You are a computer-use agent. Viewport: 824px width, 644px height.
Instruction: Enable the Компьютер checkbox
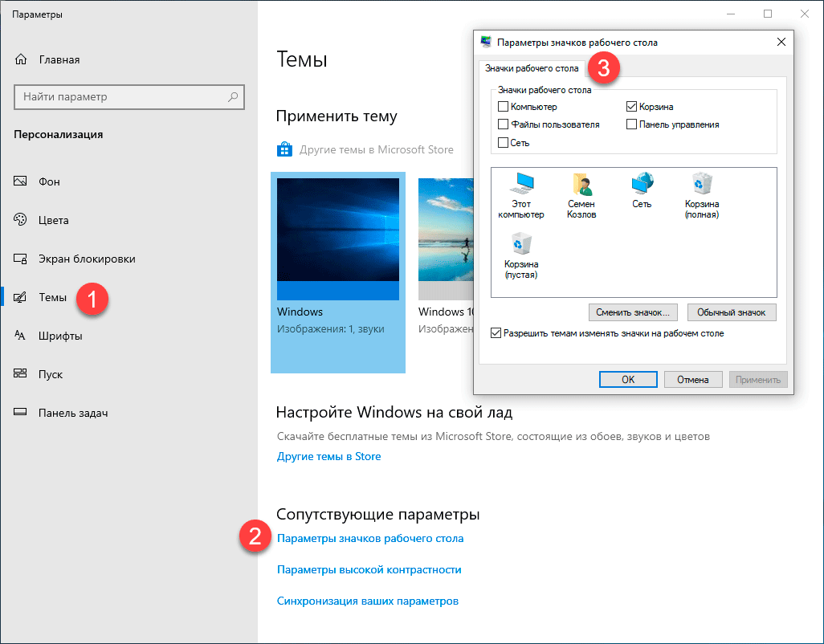(x=503, y=107)
